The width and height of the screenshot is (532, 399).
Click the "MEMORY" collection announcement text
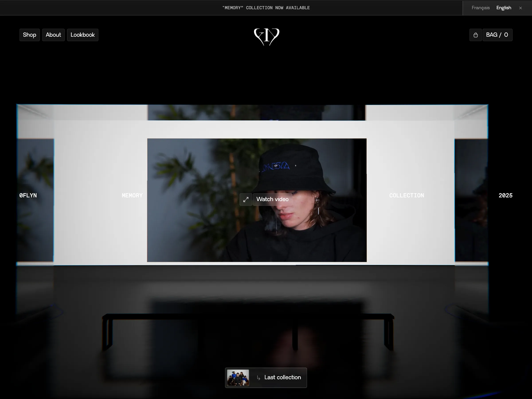click(266, 8)
